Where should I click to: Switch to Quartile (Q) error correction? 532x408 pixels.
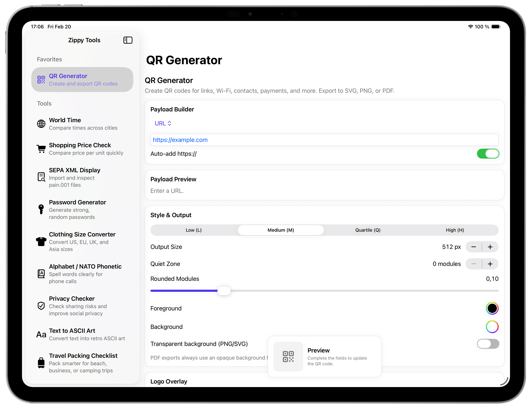click(367, 230)
